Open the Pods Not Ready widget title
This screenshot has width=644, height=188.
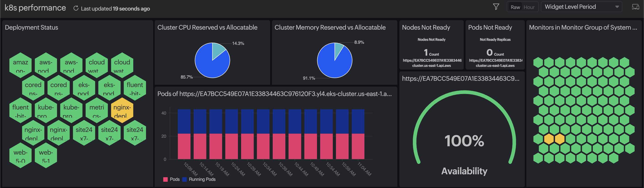(490, 27)
